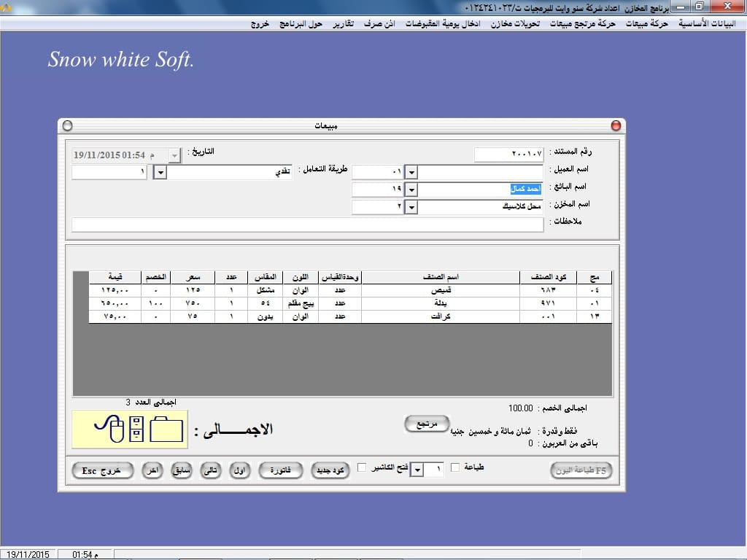Click the اسم المخزن field showing محل كلاسيك

point(480,207)
